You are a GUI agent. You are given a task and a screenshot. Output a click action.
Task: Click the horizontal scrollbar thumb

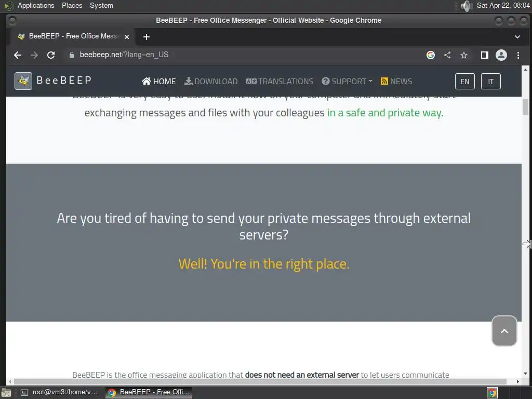[x=260, y=382]
